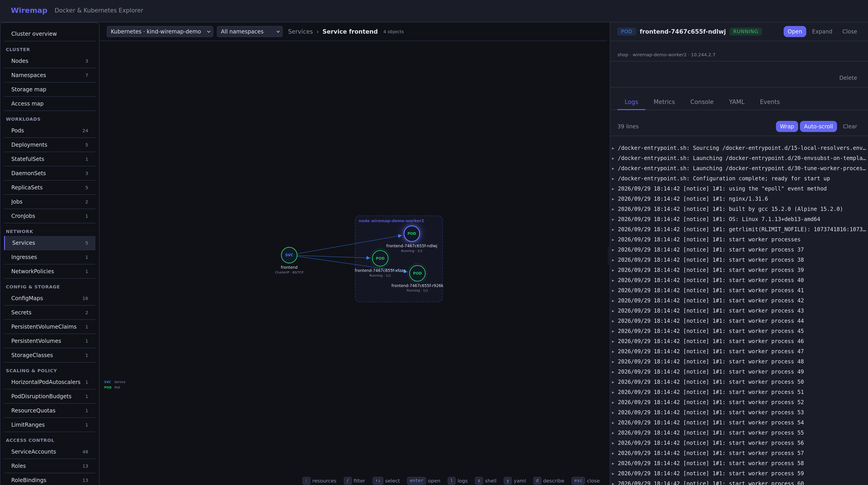Select the SVC frontend service node
This screenshot has width=868, height=485.
click(x=289, y=255)
